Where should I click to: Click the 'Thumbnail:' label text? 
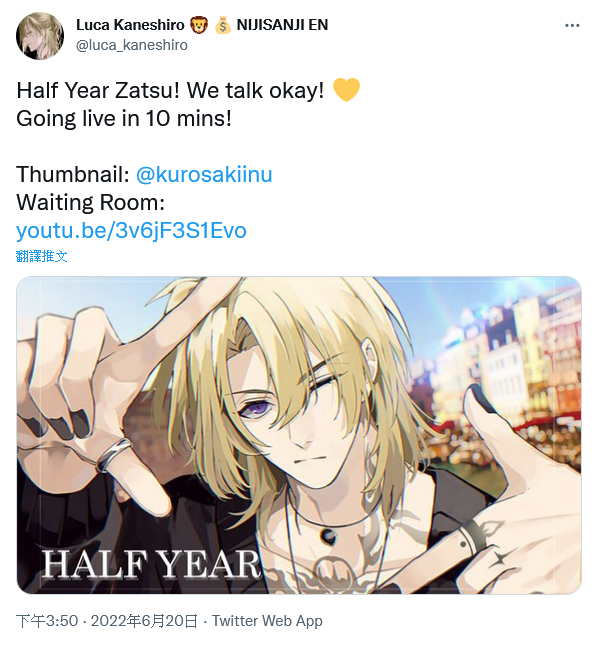tap(73, 174)
